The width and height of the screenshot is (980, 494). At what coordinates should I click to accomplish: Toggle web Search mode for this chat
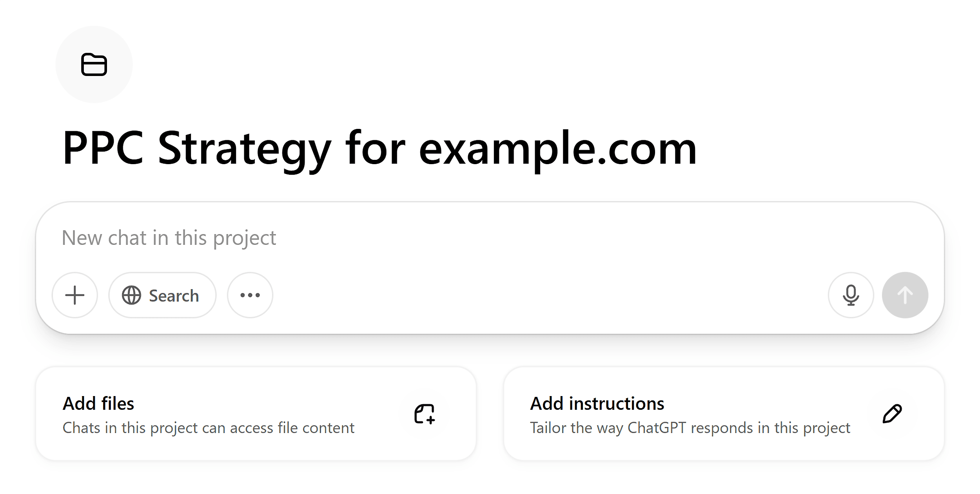coord(162,295)
